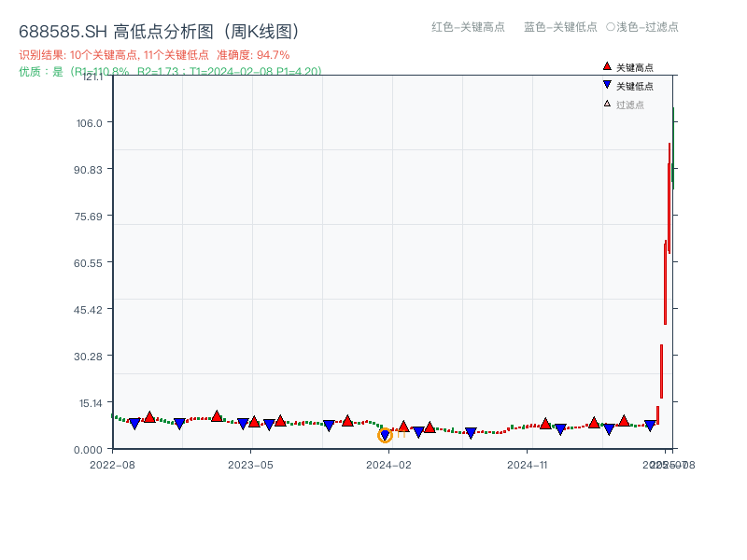
Task: Expand the 浅色-过滤点 label in the header
Action: point(643,27)
